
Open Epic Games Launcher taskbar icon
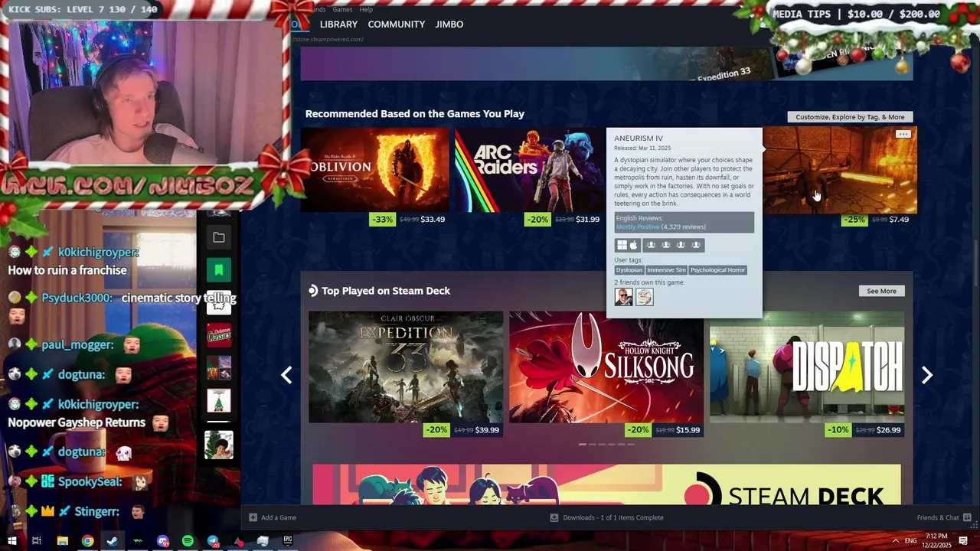coord(288,541)
